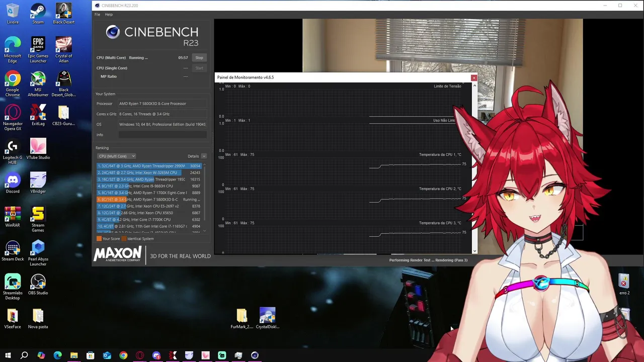This screenshot has height=362, width=644.
Task: Open the Windows Start menu
Action: (x=8, y=355)
